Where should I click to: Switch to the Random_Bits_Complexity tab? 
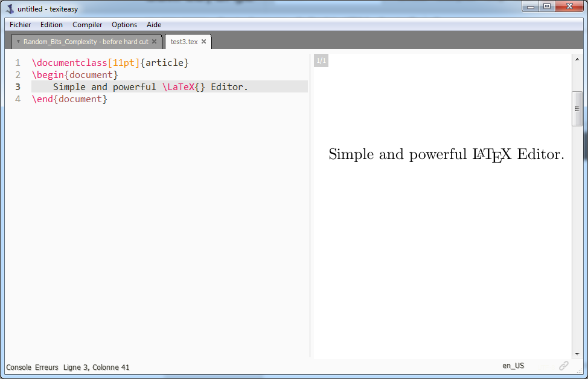click(x=85, y=42)
